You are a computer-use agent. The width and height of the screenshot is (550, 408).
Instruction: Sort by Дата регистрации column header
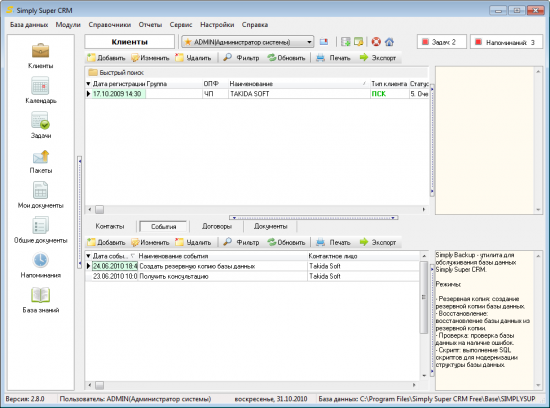point(119,83)
